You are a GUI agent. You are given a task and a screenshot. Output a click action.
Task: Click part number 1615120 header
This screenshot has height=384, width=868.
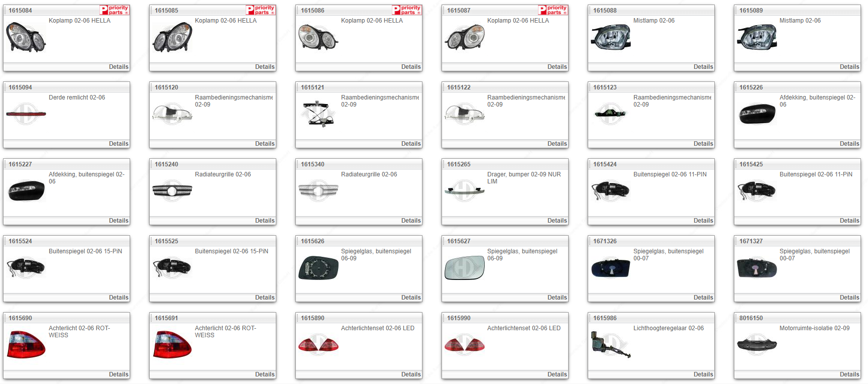click(166, 87)
